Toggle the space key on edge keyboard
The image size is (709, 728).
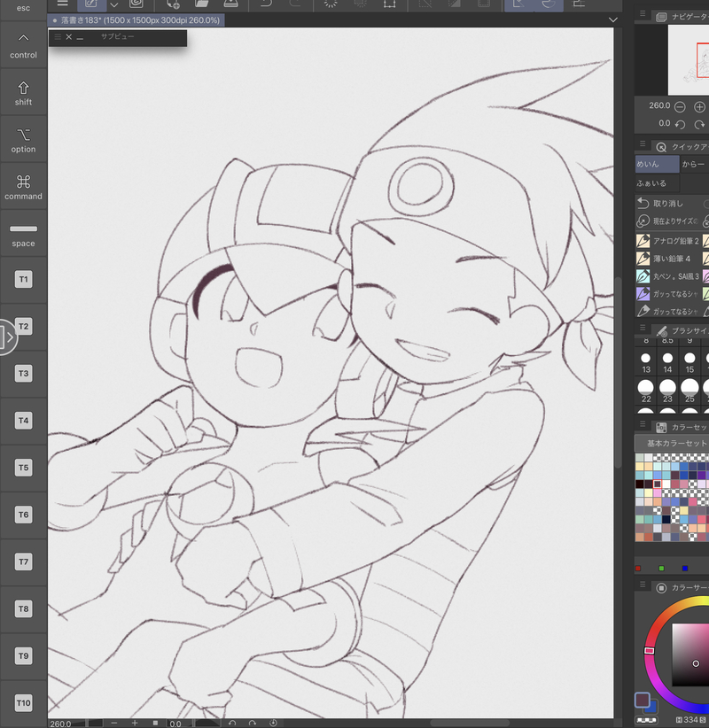point(23,235)
